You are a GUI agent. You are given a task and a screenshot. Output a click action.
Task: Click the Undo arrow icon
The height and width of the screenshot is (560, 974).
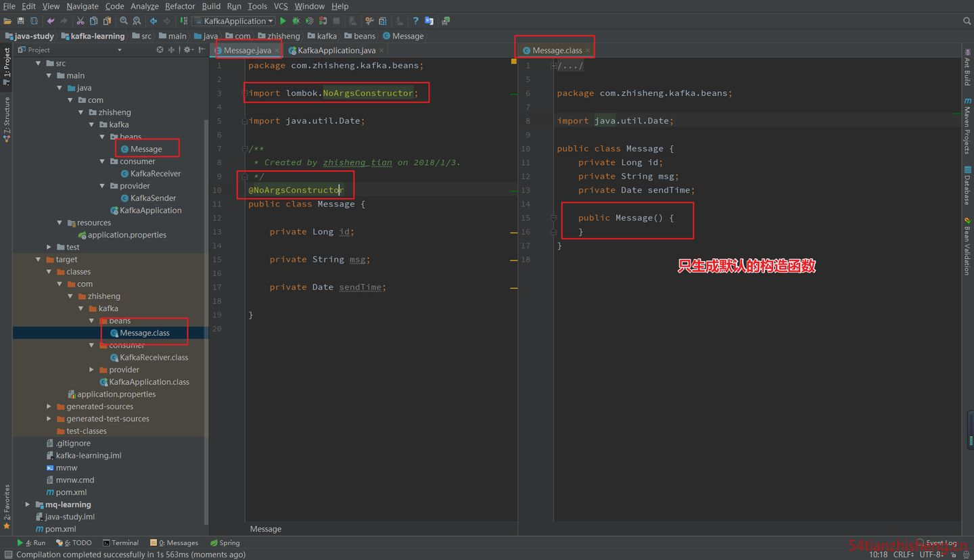50,21
